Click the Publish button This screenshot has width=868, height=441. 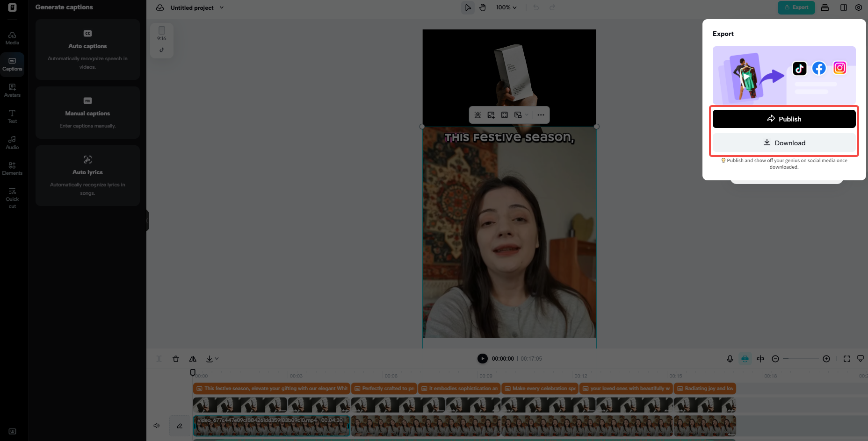pyautogui.click(x=784, y=119)
